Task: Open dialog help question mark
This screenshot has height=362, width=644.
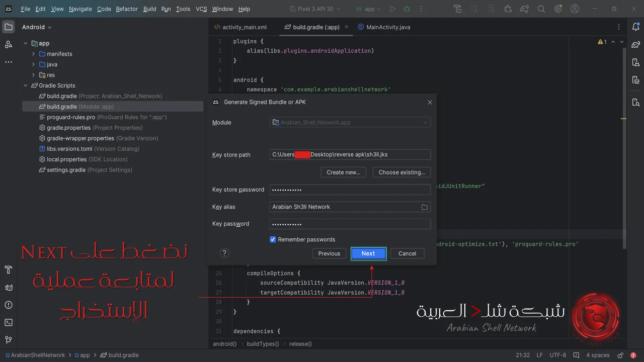Action: coord(225,253)
